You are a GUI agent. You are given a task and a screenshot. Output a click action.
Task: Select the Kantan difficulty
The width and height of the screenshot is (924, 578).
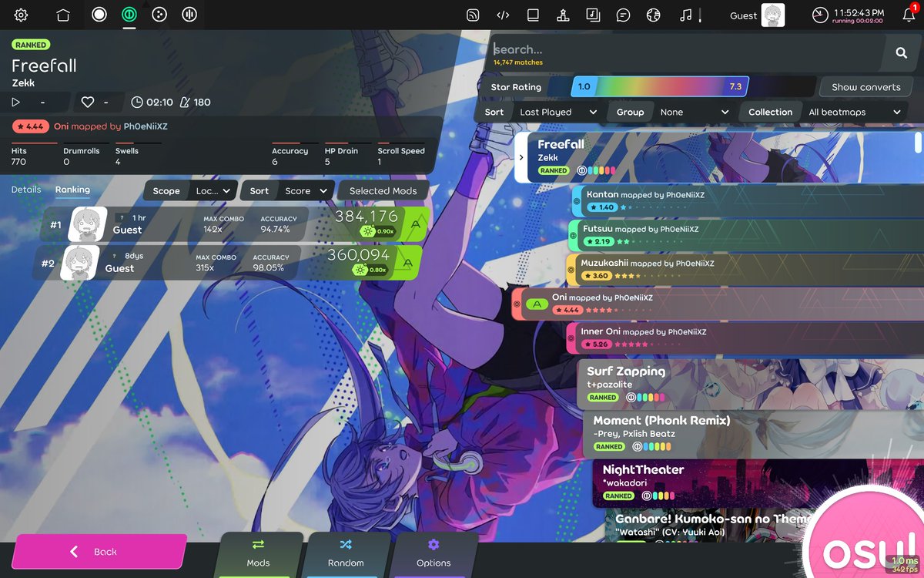747,201
